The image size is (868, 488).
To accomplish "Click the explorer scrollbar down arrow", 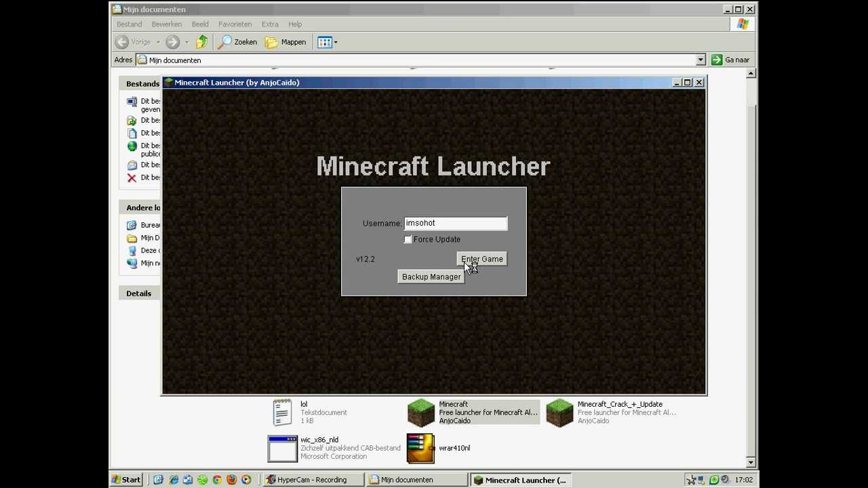I will tap(751, 463).
